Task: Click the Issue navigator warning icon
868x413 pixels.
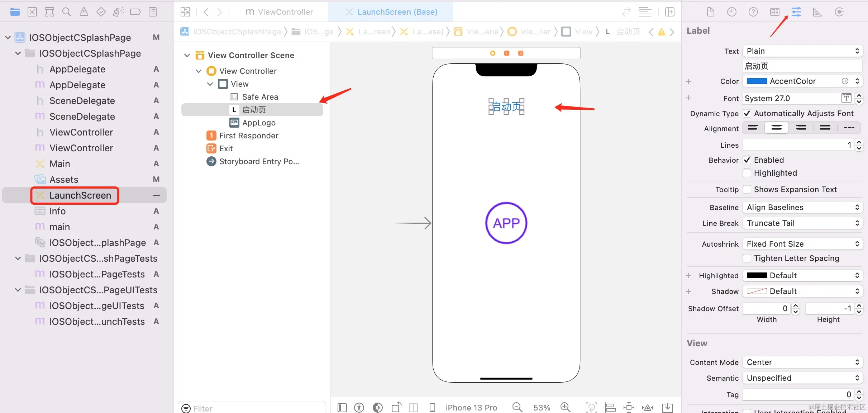Action: (84, 12)
